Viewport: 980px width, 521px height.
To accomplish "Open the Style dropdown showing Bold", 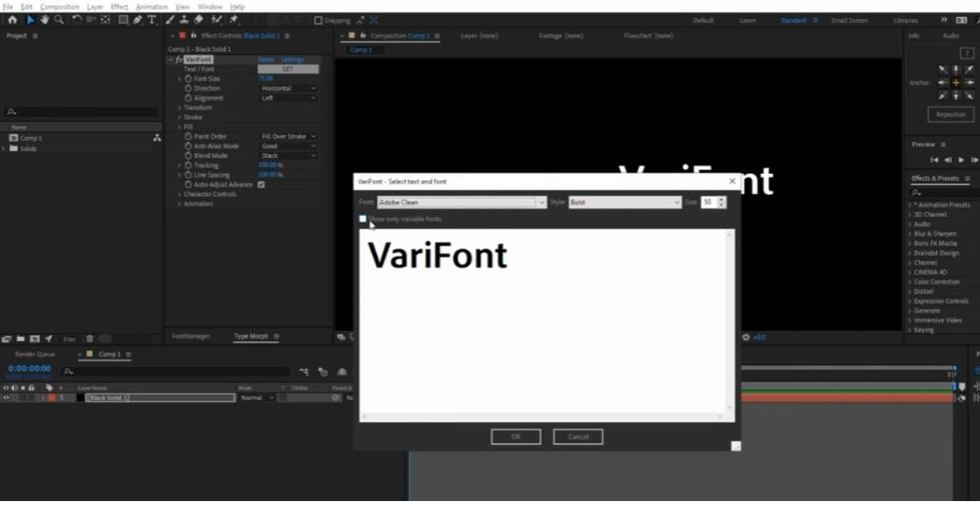I will click(625, 203).
